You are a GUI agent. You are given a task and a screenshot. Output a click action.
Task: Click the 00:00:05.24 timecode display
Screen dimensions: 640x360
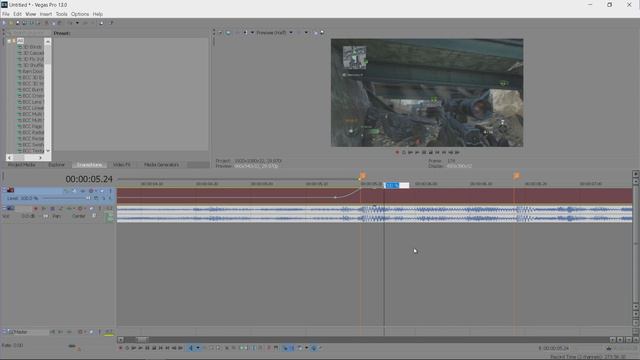[89, 179]
